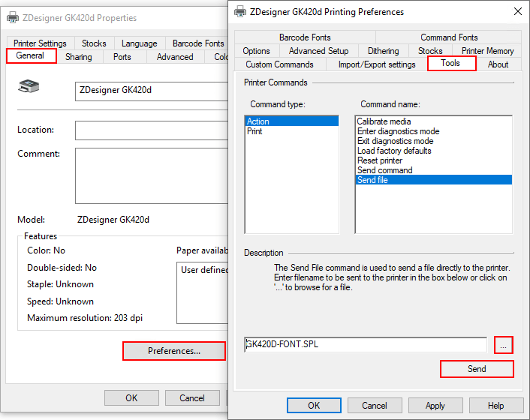Switch to Printer Memory tab
The image size is (530, 420).
tap(487, 51)
